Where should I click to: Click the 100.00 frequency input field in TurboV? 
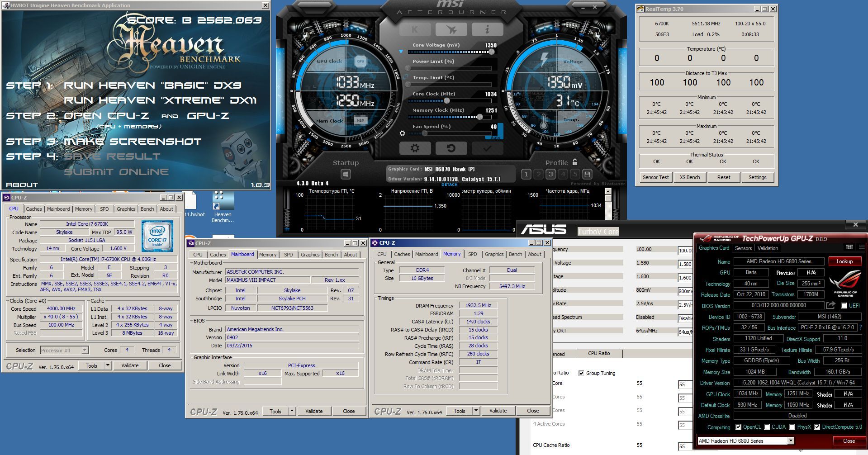tap(685, 251)
